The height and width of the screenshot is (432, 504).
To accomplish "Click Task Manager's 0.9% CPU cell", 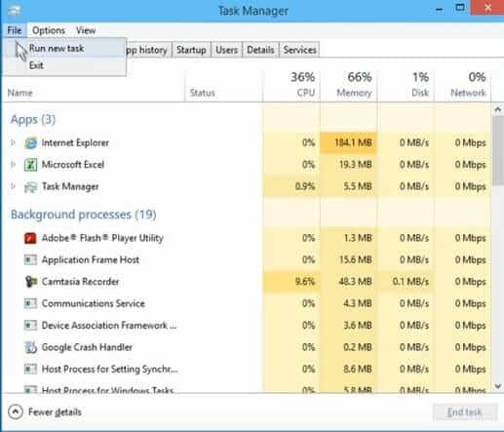I will point(291,186).
